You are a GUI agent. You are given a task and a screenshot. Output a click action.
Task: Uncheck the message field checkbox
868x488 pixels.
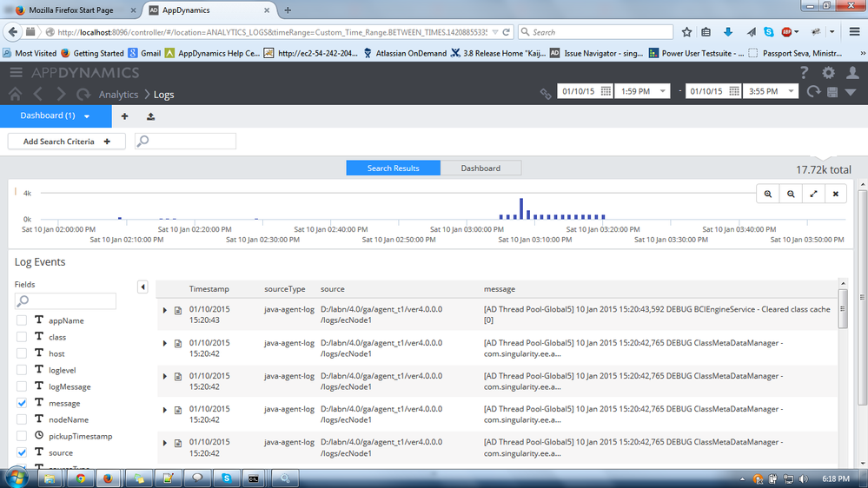coord(22,403)
